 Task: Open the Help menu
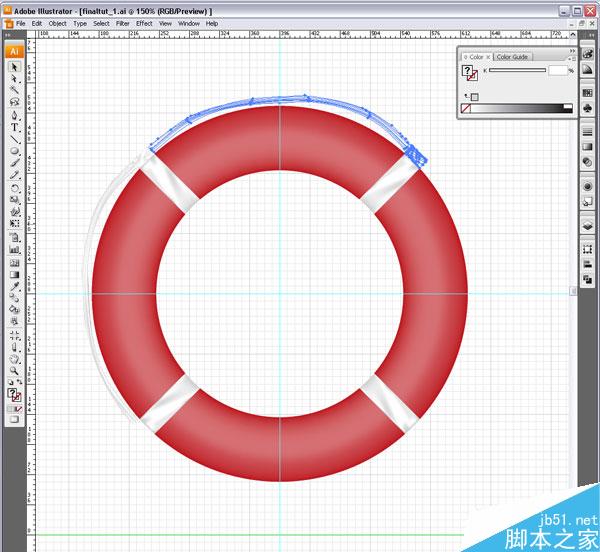pos(212,23)
